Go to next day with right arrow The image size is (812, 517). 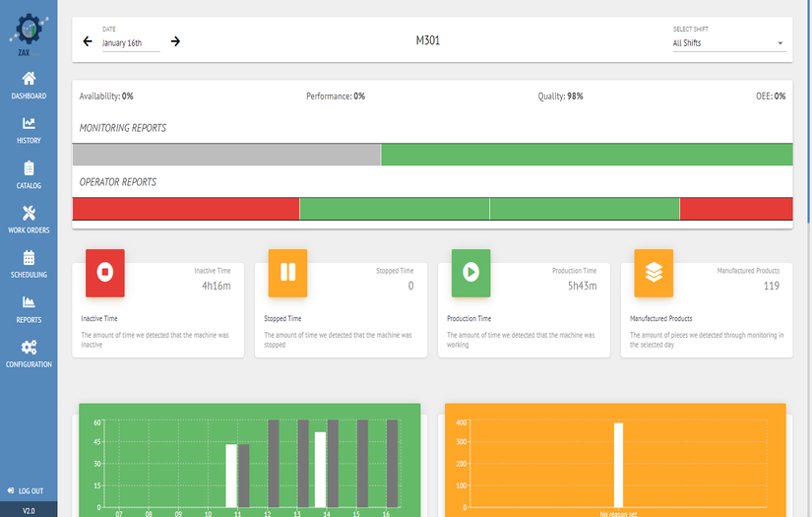point(175,41)
